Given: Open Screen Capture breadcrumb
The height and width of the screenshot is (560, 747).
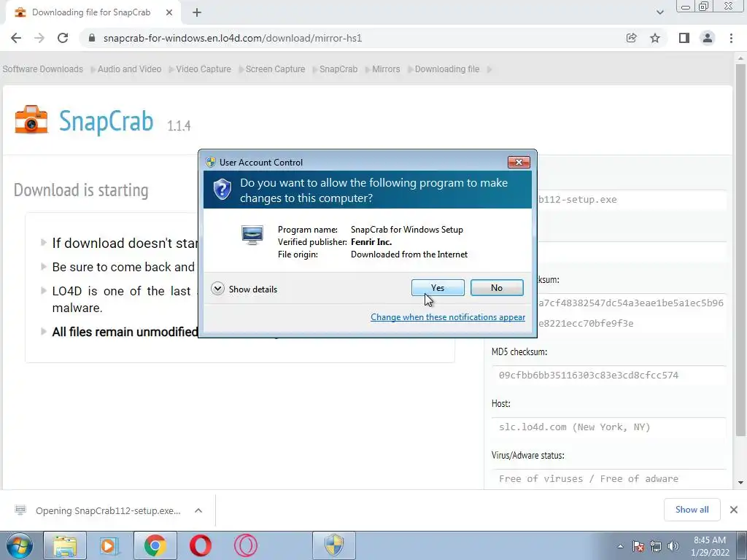Looking at the screenshot, I should pyautogui.click(x=275, y=69).
